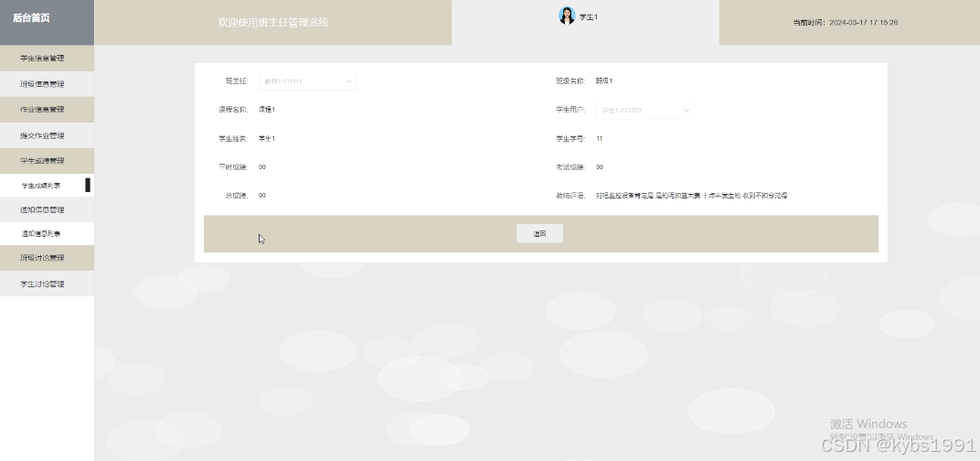The height and width of the screenshot is (461, 980).
Task: Expand 班级讨论管理 menu
Action: pyautogui.click(x=47, y=258)
